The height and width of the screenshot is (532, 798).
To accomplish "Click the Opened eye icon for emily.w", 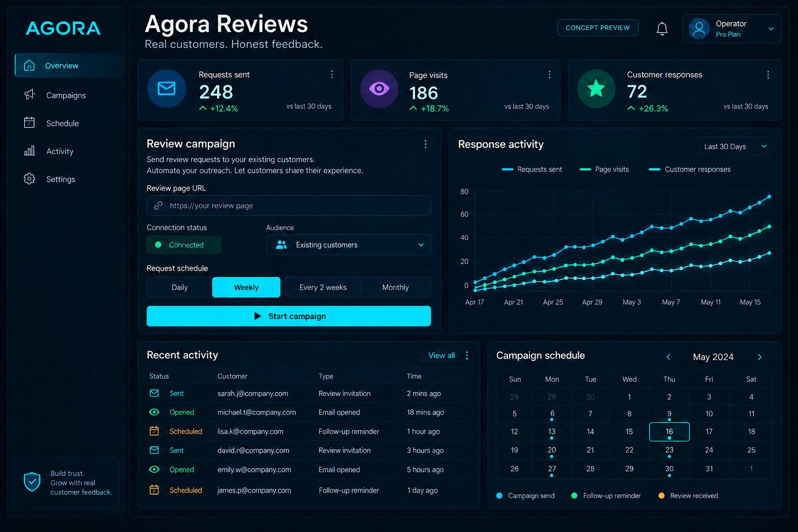I will point(154,469).
